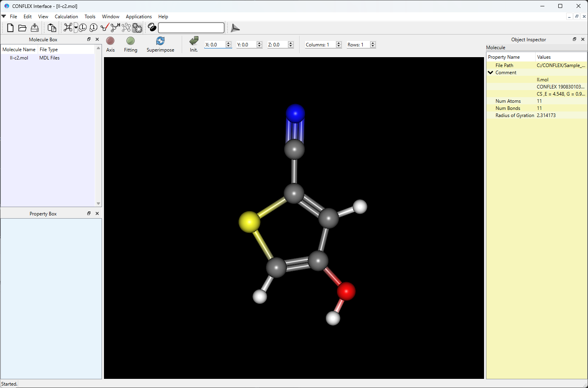Click the Init. arrow icon
This screenshot has height=388, width=588.
[x=194, y=41]
